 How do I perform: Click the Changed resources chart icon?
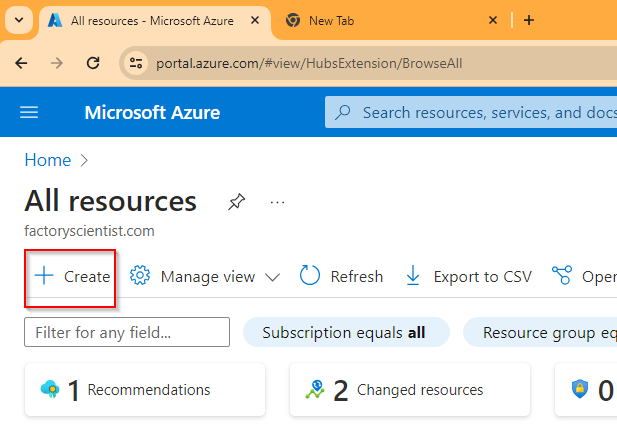click(315, 389)
